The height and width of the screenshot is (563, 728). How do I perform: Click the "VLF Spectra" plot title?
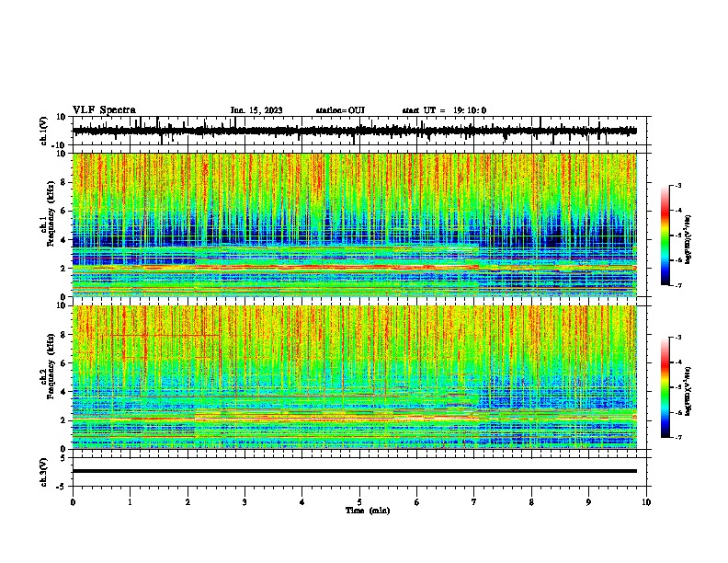coord(104,110)
